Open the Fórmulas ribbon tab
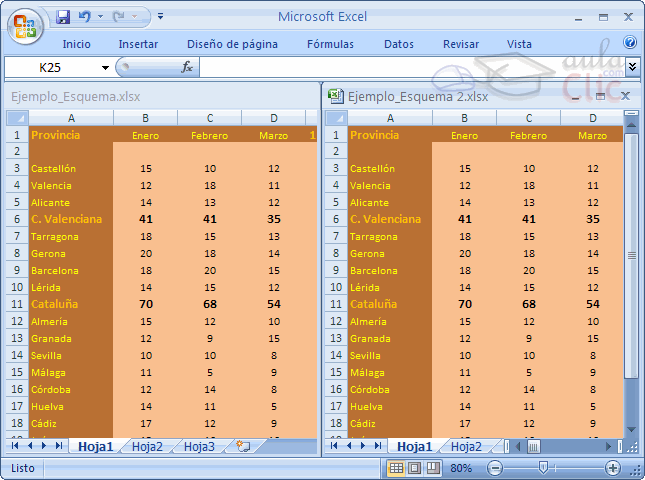The width and height of the screenshot is (645, 480). coord(330,44)
